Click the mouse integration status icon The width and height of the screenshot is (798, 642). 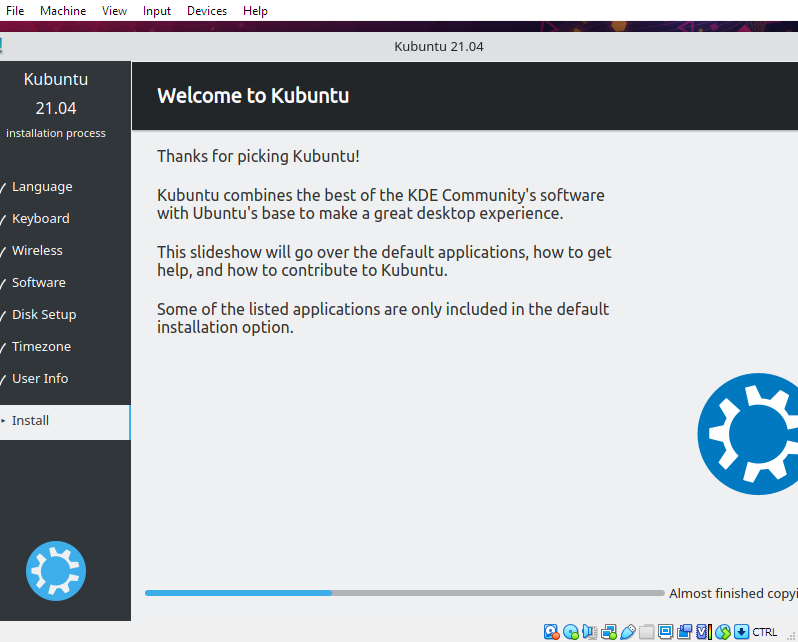(723, 632)
